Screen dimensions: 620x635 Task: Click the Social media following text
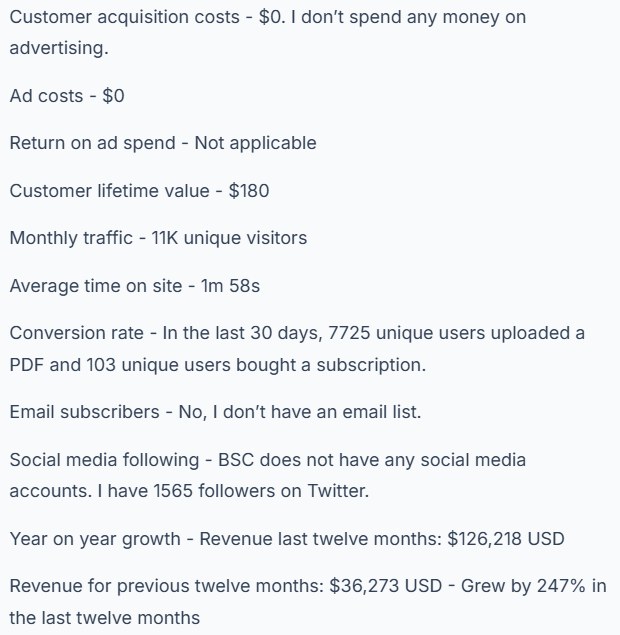coord(104,460)
